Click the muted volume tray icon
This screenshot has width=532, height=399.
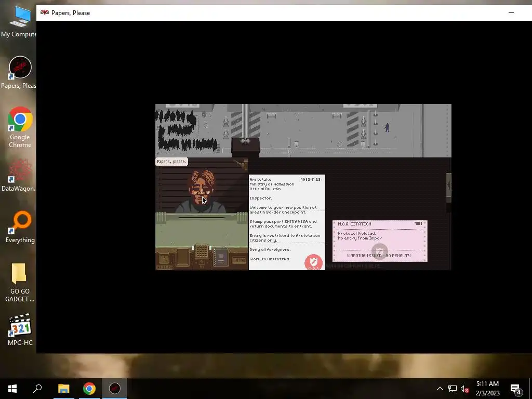[x=464, y=389]
